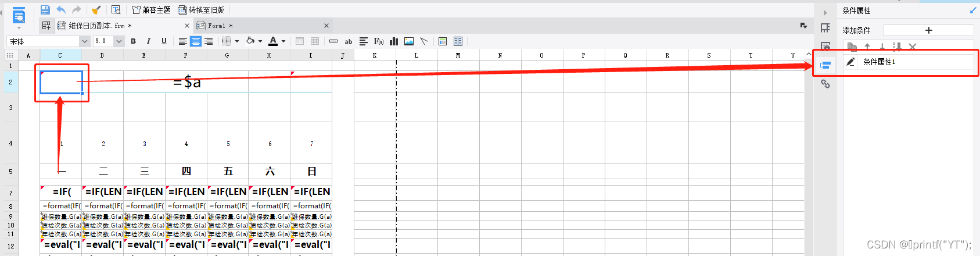Open the 9.0 font size dropdown
The image size is (980, 256).
coord(119,41)
